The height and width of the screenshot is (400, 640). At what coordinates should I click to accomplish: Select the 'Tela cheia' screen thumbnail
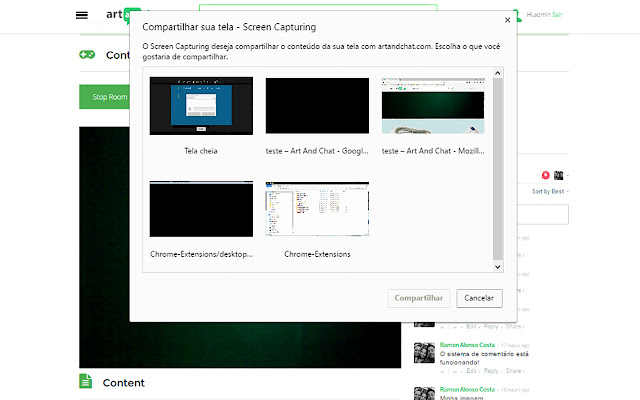coord(201,106)
